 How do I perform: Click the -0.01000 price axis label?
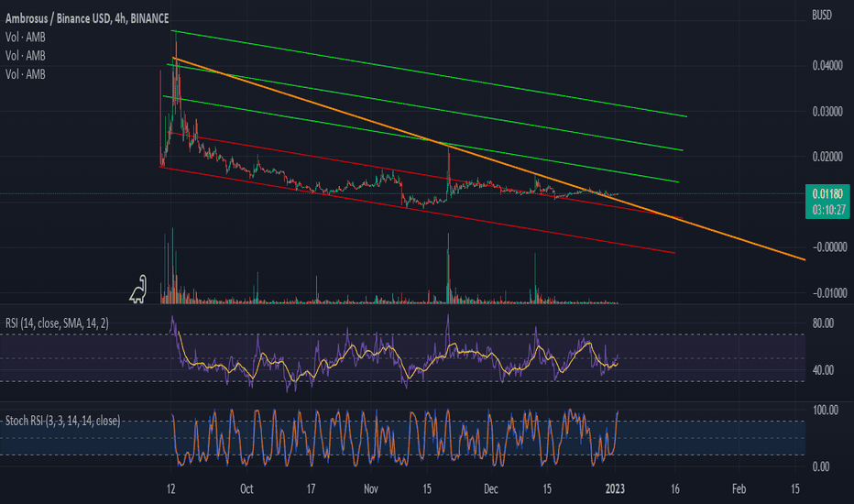[x=829, y=293]
